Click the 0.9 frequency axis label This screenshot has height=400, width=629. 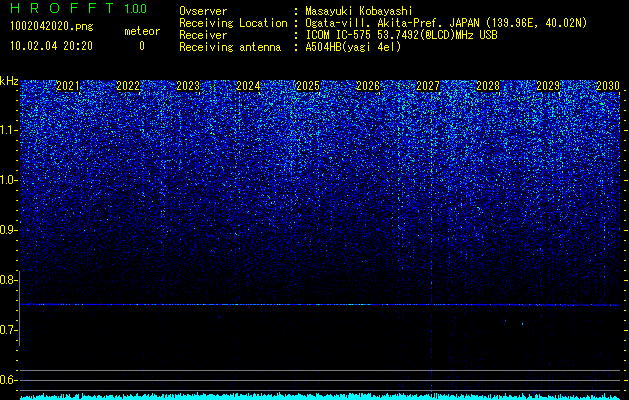(x=9, y=230)
